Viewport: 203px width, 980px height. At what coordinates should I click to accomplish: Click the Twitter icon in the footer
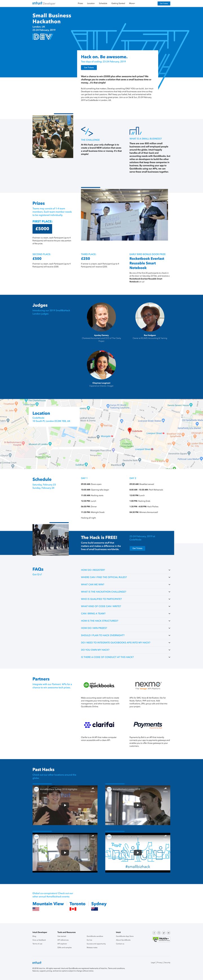pyautogui.click(x=164, y=933)
